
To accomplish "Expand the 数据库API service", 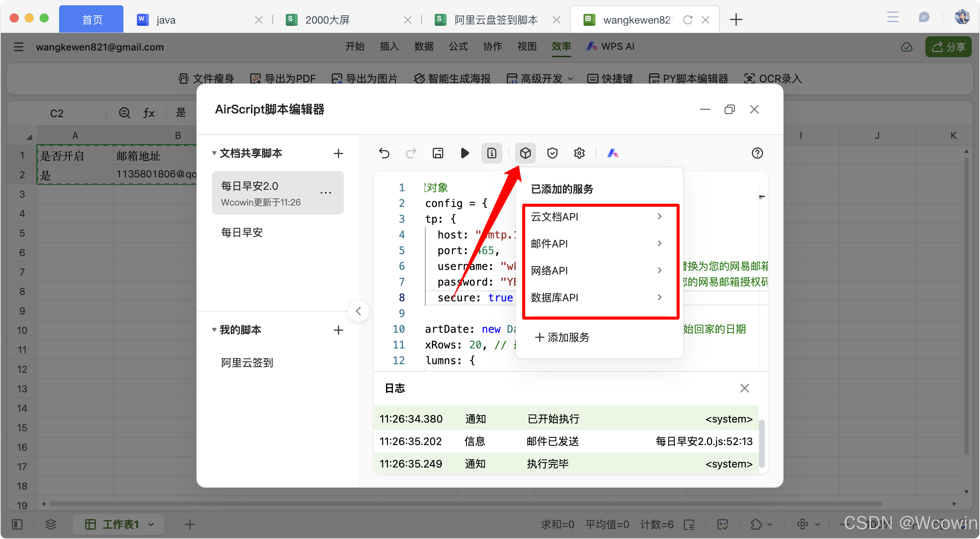I will (596, 298).
